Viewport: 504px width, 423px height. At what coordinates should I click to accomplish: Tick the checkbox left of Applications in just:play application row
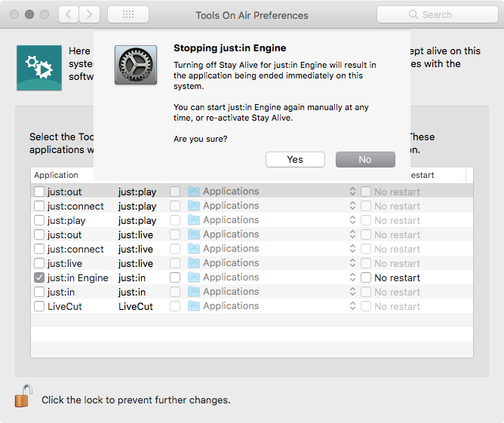(x=175, y=220)
